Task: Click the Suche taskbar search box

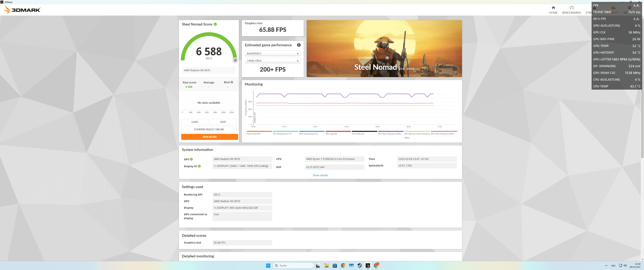Action: pyautogui.click(x=293, y=265)
